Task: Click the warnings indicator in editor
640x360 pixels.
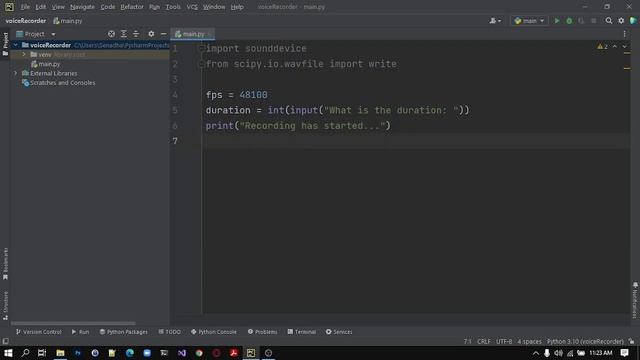Action: point(602,47)
